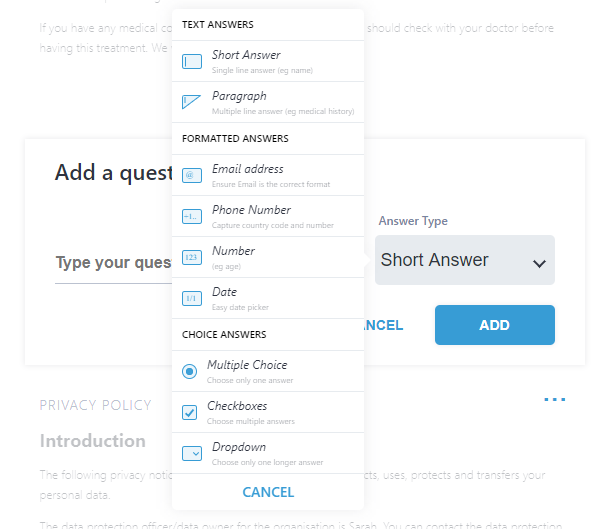Choose Paragraph from the text answers
The image size is (610, 529).
click(x=268, y=102)
